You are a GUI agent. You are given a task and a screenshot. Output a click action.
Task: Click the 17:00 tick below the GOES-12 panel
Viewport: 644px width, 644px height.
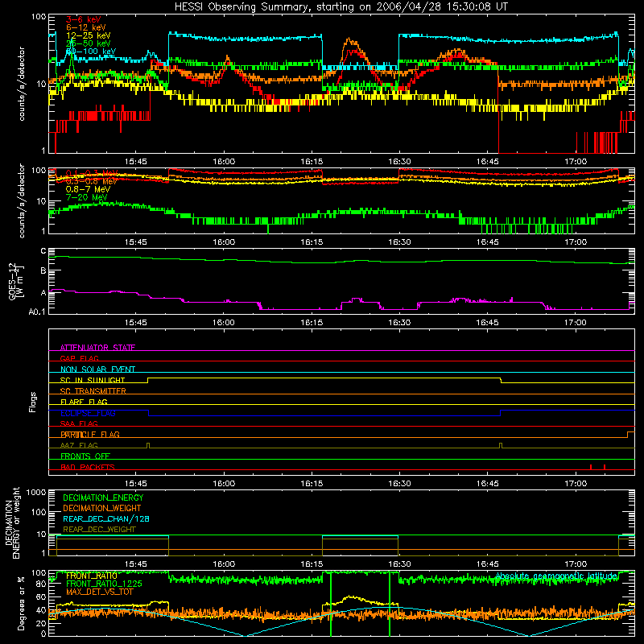tap(575, 323)
